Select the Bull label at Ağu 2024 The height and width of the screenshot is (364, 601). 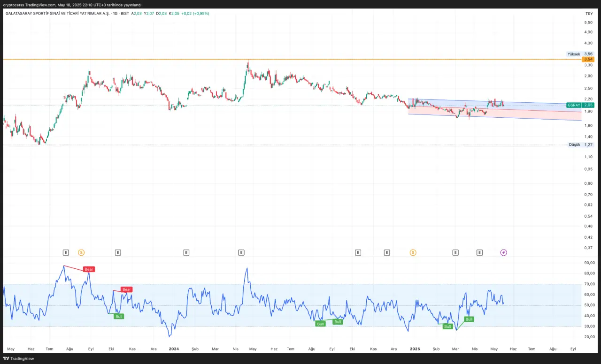tap(321, 324)
